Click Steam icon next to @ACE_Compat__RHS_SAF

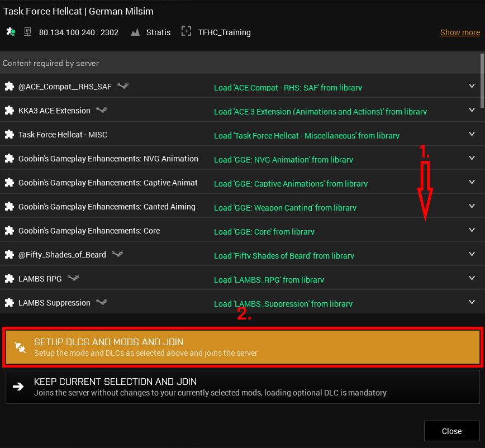coord(123,85)
